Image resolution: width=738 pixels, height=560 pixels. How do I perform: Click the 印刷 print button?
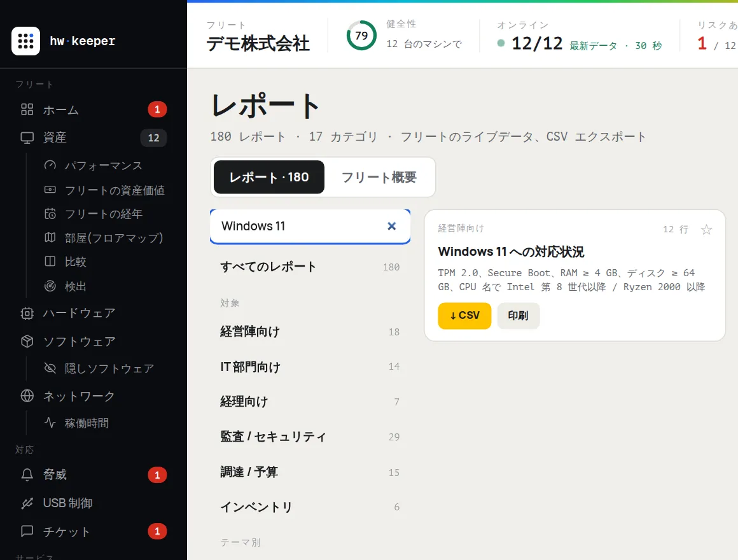pos(519,315)
